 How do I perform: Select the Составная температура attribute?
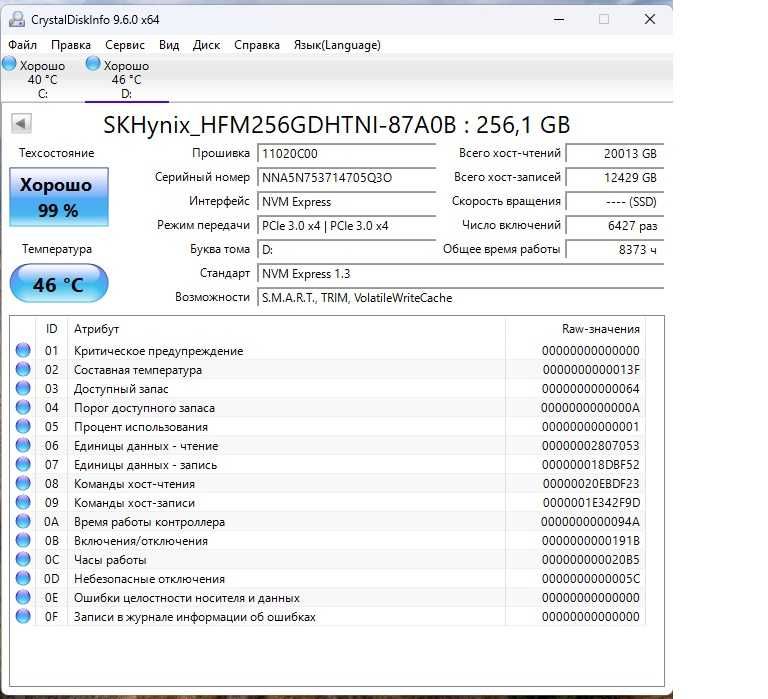(x=138, y=370)
